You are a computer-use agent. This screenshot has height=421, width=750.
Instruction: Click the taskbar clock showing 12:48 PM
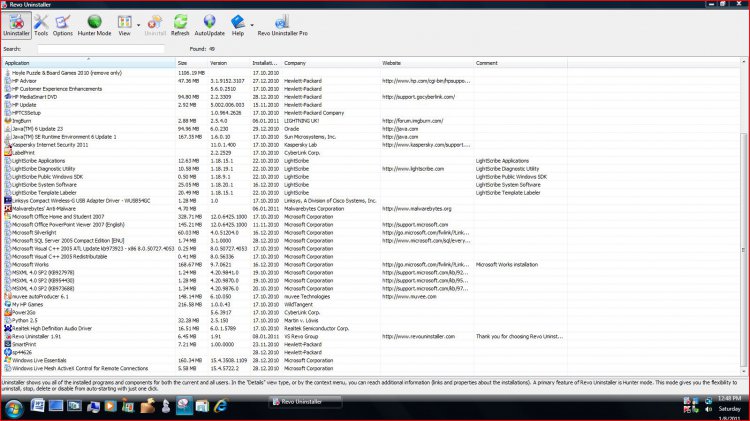[x=729, y=398]
